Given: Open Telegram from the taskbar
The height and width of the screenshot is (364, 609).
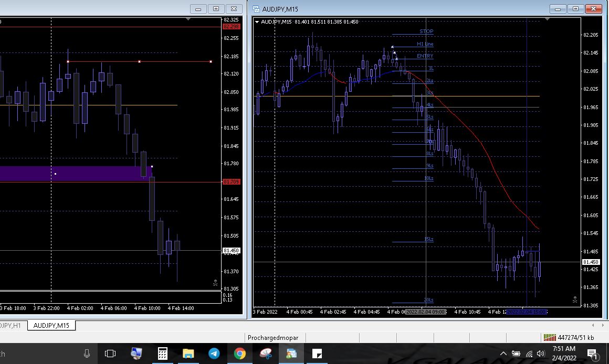Looking at the screenshot, I should [x=214, y=354].
